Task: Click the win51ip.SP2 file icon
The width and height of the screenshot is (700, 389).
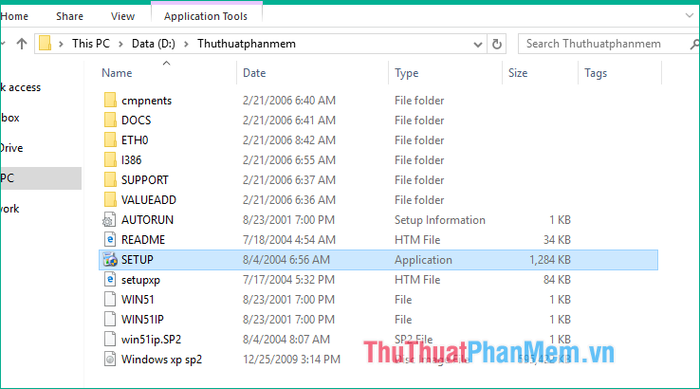Action: tap(110, 339)
